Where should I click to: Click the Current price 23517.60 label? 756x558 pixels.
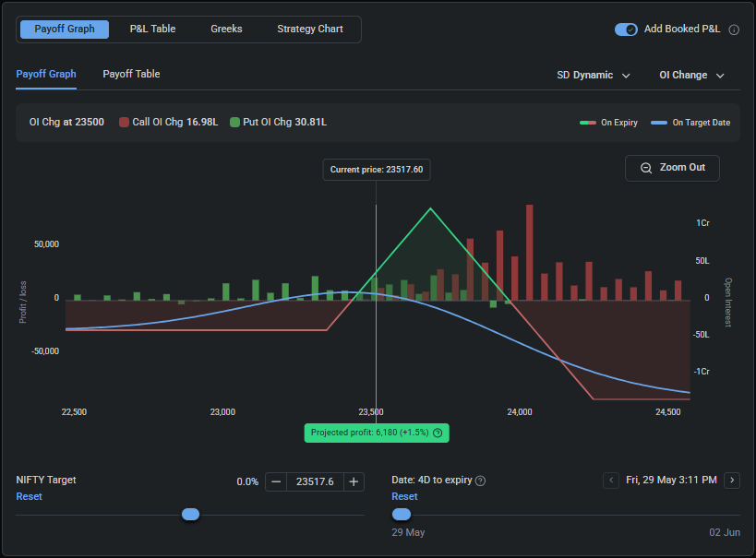(x=377, y=170)
